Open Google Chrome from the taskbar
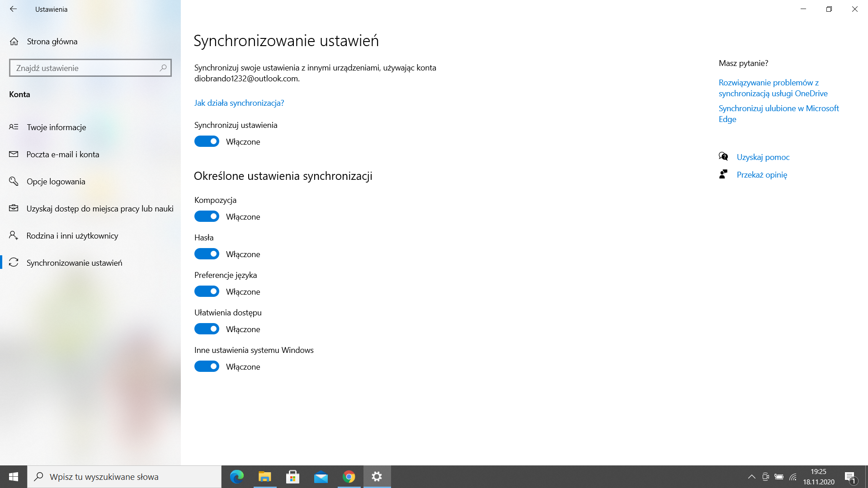This screenshot has height=488, width=868. pos(349,477)
